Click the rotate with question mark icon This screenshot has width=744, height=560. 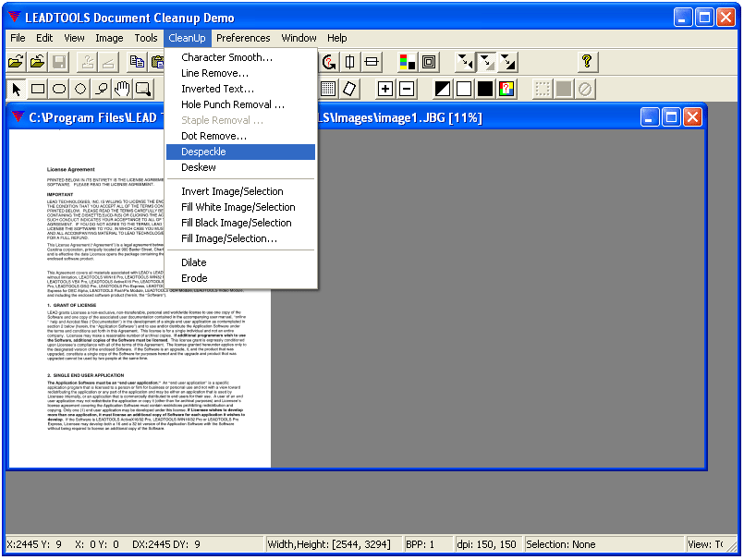pos(328,62)
